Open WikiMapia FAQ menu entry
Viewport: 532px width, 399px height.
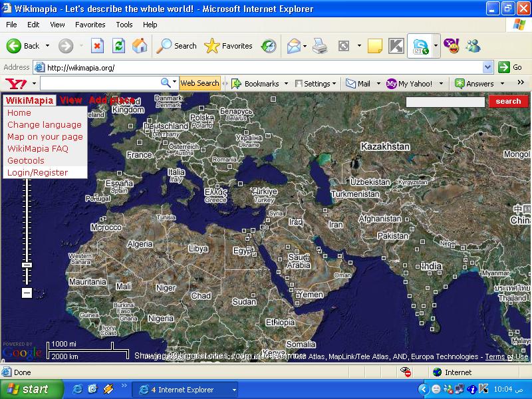click(45, 148)
